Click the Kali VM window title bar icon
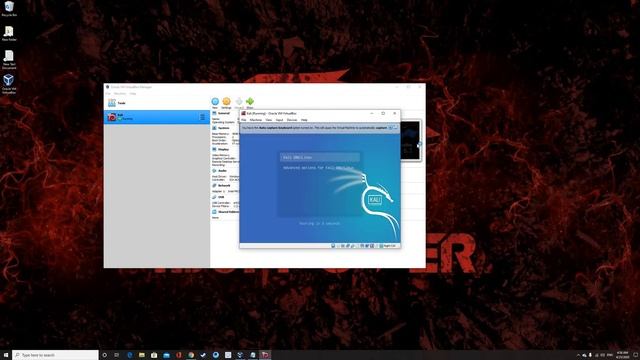The image size is (640, 360). pos(243,113)
